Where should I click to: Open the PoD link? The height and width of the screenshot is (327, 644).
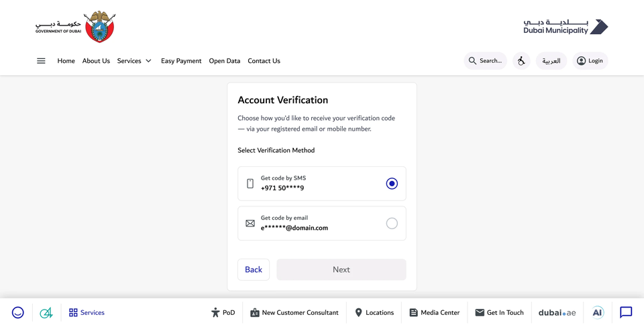[x=223, y=313]
